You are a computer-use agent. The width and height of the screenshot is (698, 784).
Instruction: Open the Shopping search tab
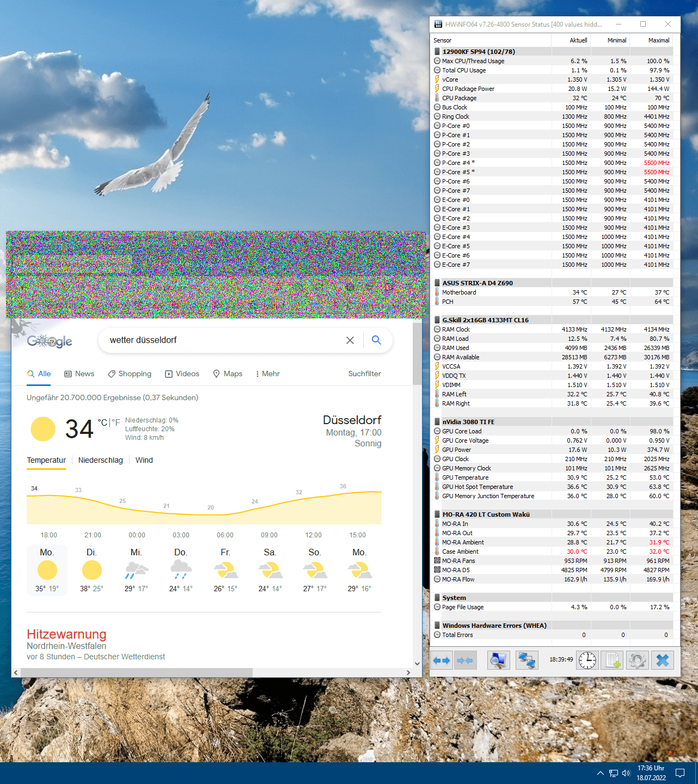click(x=130, y=374)
